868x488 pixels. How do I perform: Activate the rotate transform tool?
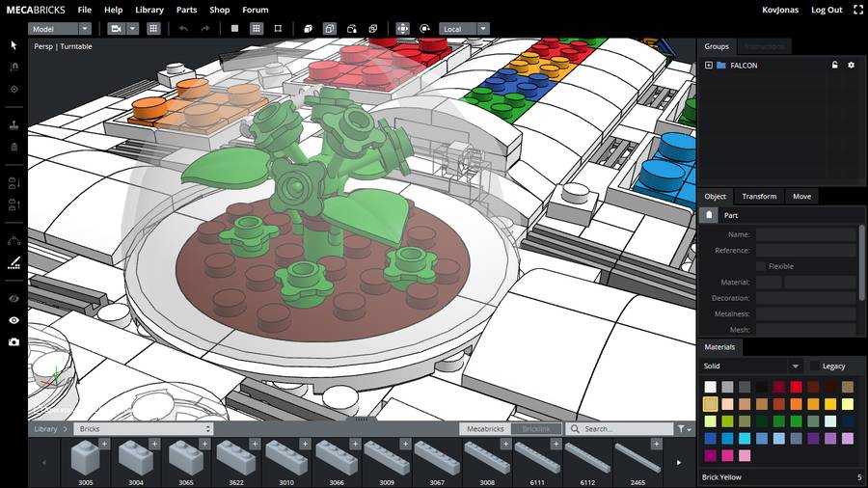click(x=424, y=29)
